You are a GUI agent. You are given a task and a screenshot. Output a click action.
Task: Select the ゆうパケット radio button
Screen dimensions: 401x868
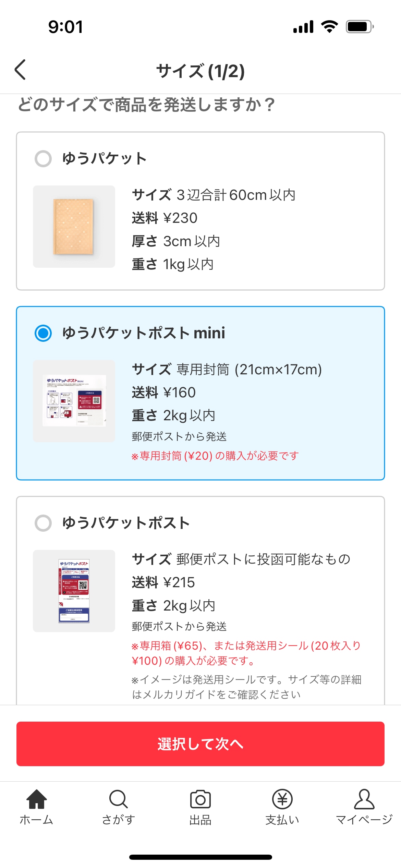[x=43, y=159]
